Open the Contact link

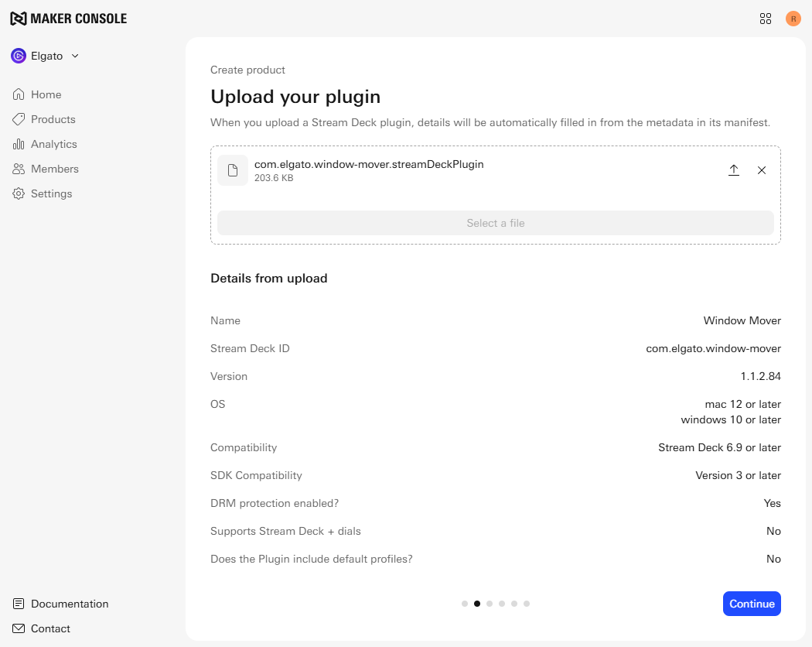50,628
